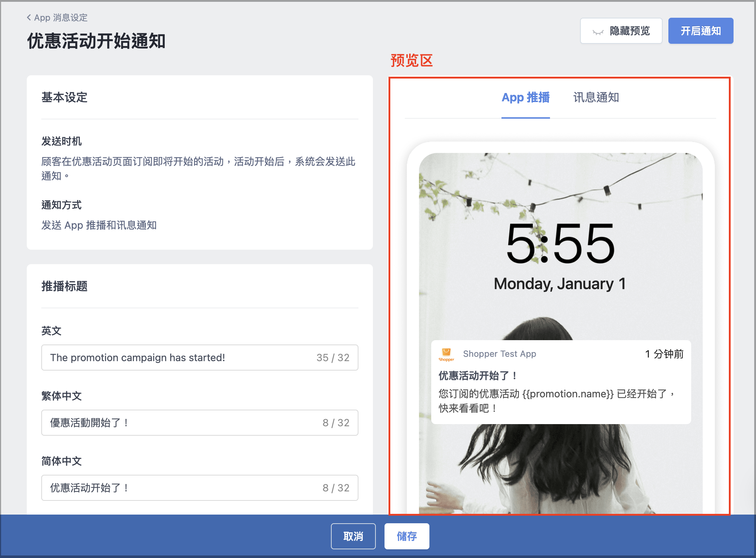Click the 推播标题 section heading
Viewport: 756px width, 558px height.
64,286
